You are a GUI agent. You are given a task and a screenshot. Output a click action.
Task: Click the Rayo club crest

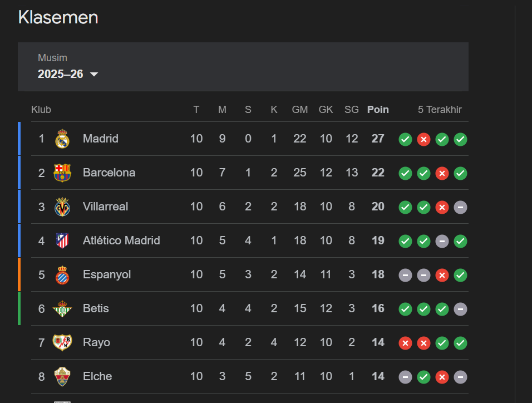(62, 342)
